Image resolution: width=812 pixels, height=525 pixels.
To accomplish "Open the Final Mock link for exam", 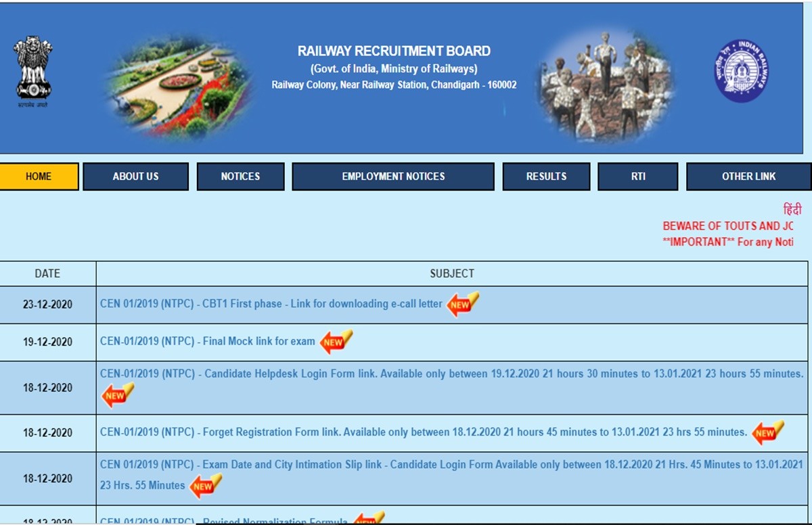I will tap(207, 342).
